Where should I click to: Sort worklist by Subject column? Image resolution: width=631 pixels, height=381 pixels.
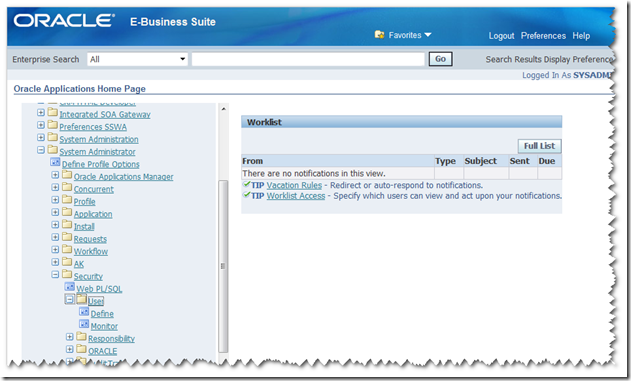coord(480,161)
